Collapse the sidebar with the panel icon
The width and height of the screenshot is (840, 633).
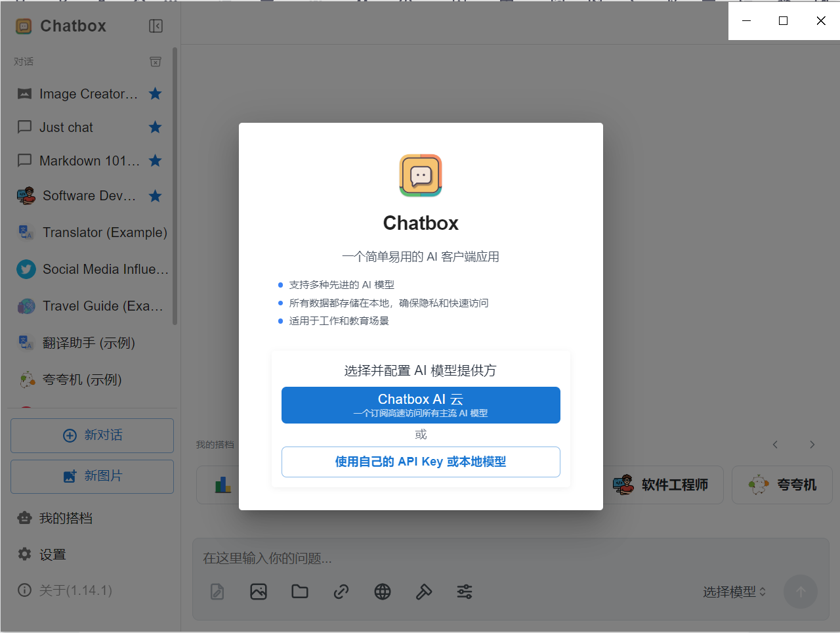[x=156, y=26]
